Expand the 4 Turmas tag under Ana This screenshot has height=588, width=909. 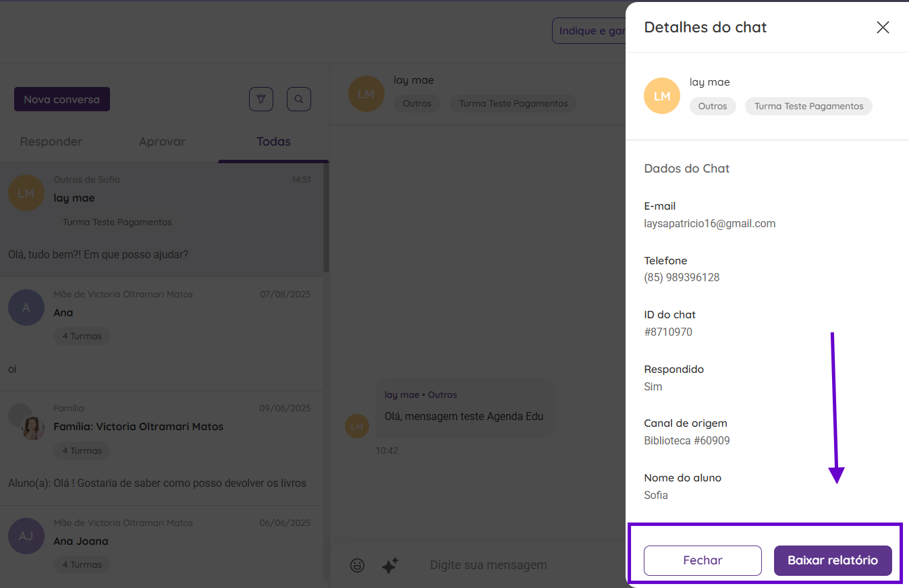point(82,336)
